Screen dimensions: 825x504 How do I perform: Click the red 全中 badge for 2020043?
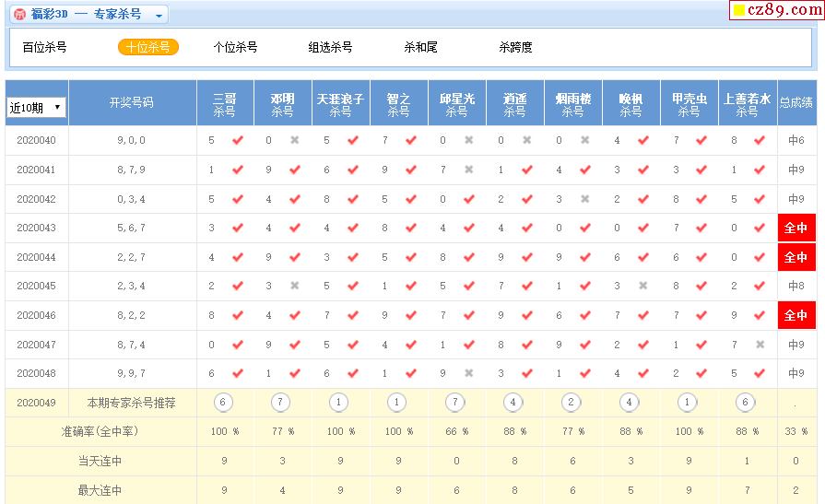[796, 229]
